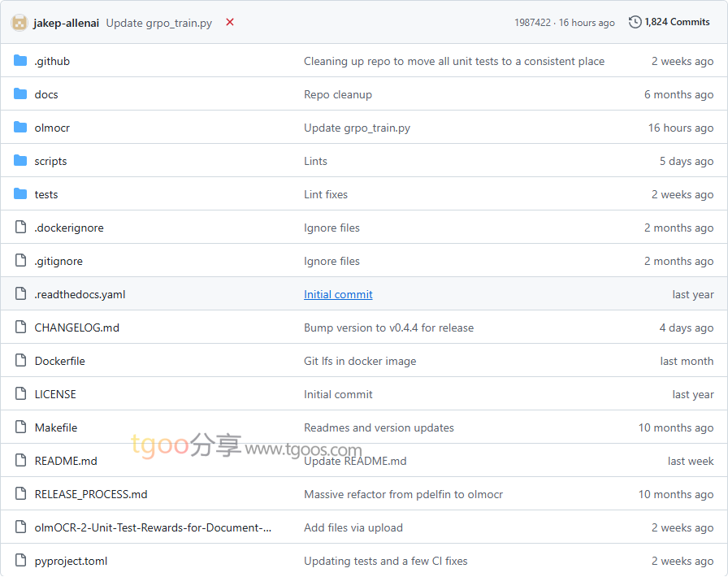
Task: Open commit hash 1987422
Action: pyautogui.click(x=532, y=23)
